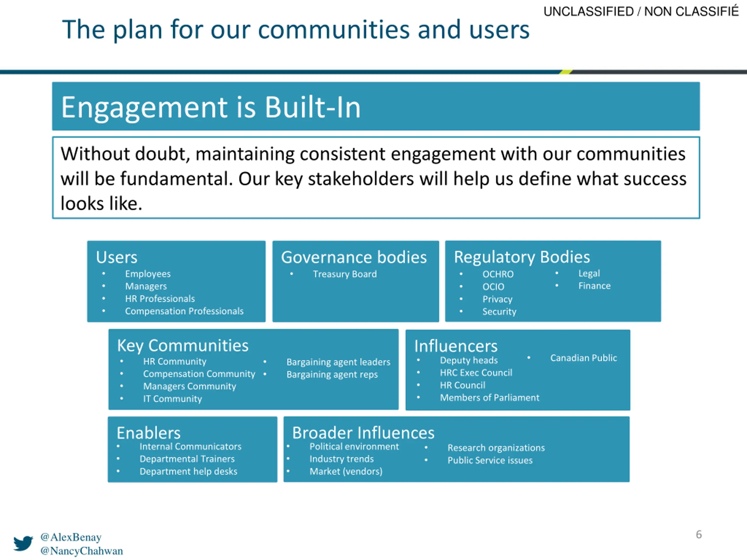This screenshot has width=747, height=560.
Task: Click the Governance bodies heading
Action: point(354,257)
